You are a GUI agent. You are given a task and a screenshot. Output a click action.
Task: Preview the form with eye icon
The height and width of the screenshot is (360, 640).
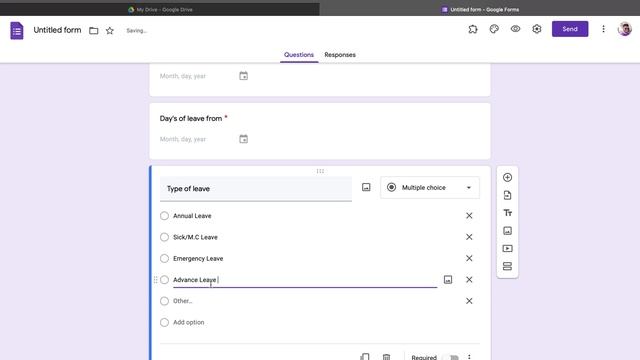(516, 29)
